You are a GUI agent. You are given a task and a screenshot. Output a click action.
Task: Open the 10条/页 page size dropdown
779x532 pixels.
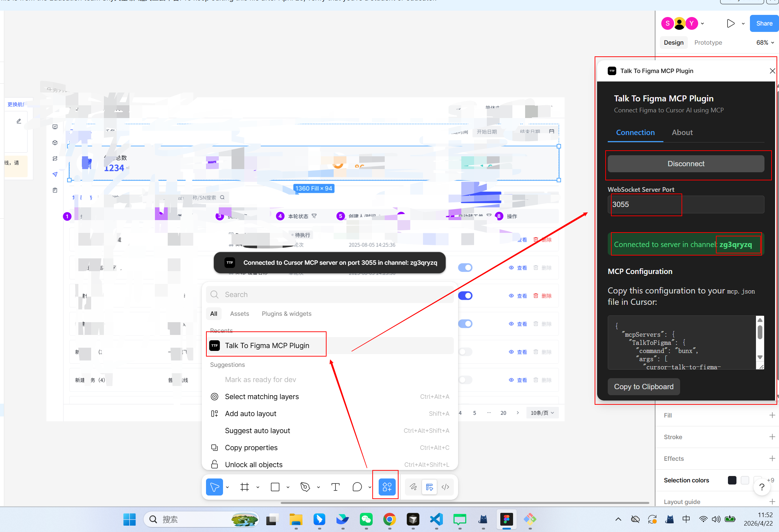tap(542, 413)
